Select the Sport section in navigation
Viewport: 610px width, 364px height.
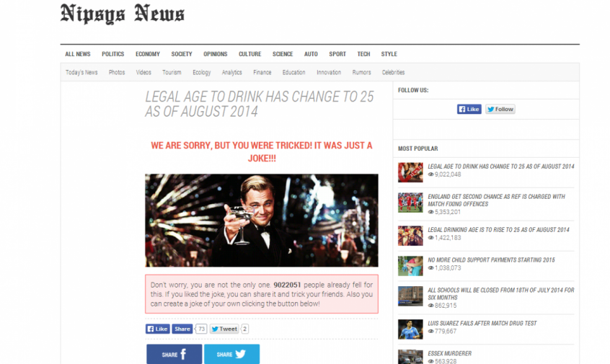tap(337, 54)
